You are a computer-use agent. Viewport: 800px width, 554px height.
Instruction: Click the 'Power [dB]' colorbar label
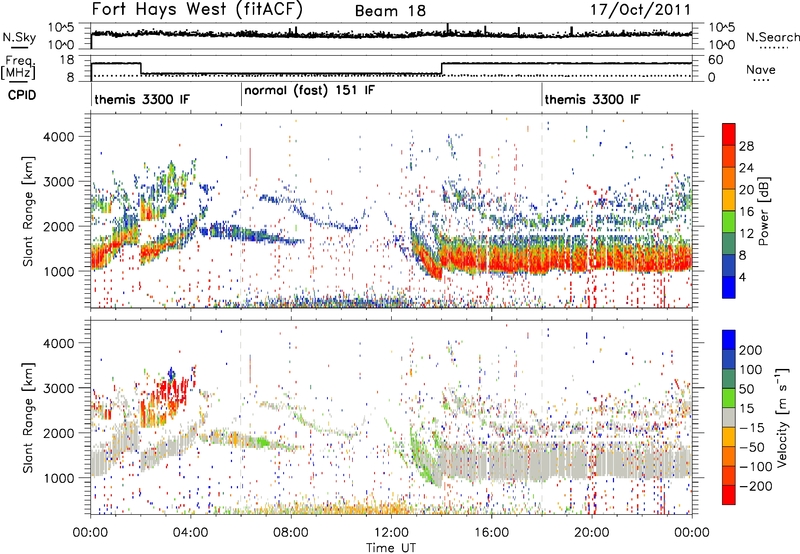click(764, 211)
